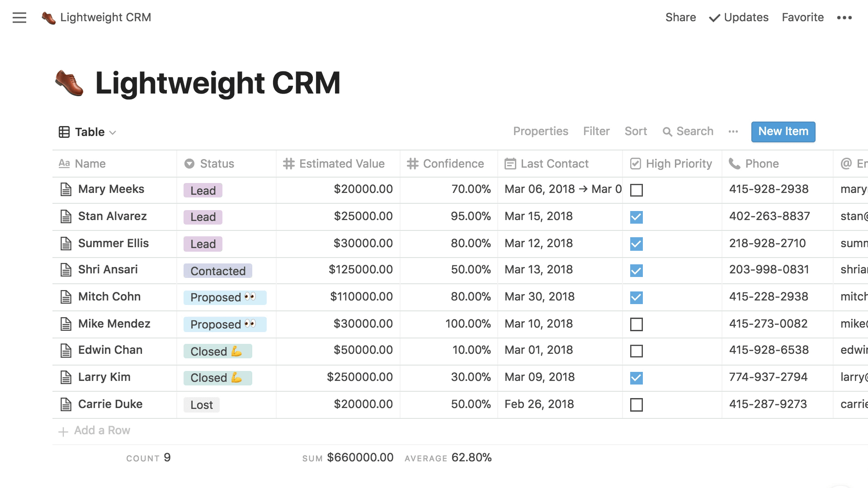Expand the Table view dropdown
The image size is (868, 488).
113,131
